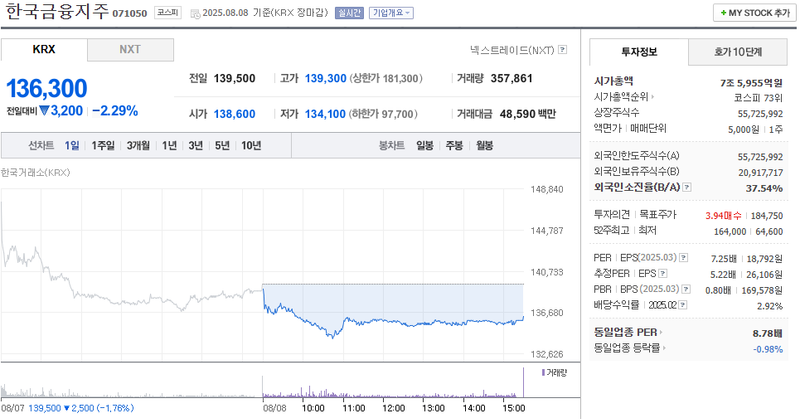Show the 5년 line chart
This screenshot has height=419, width=800.
coord(222,145)
